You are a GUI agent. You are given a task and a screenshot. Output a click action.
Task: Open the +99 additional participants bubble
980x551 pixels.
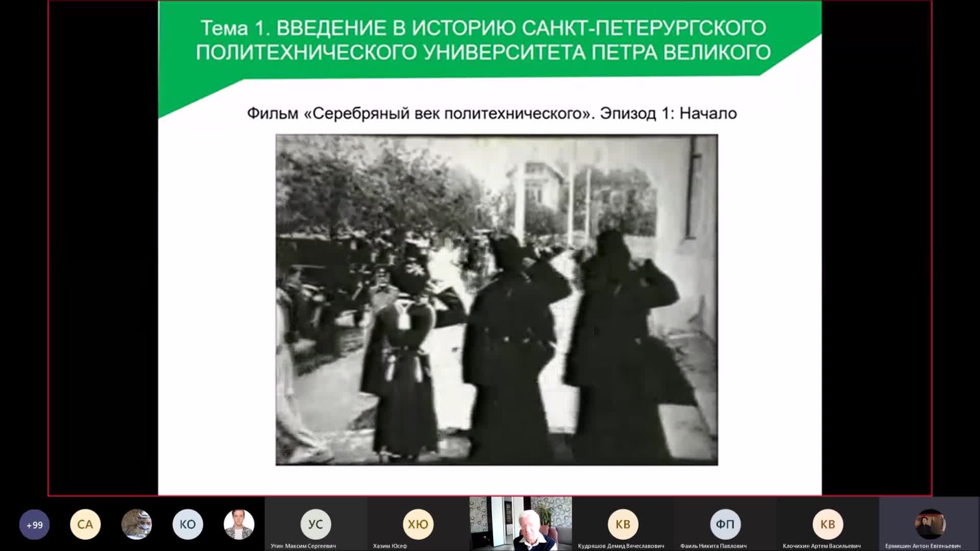pos(35,524)
